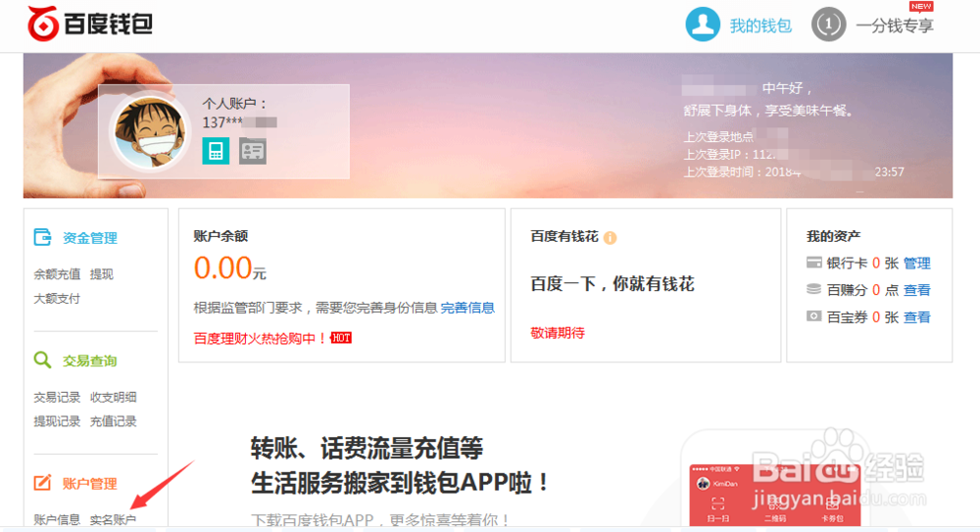The width and height of the screenshot is (980, 532).
Task: Open 一分钱专享 tab
Action: [895, 25]
